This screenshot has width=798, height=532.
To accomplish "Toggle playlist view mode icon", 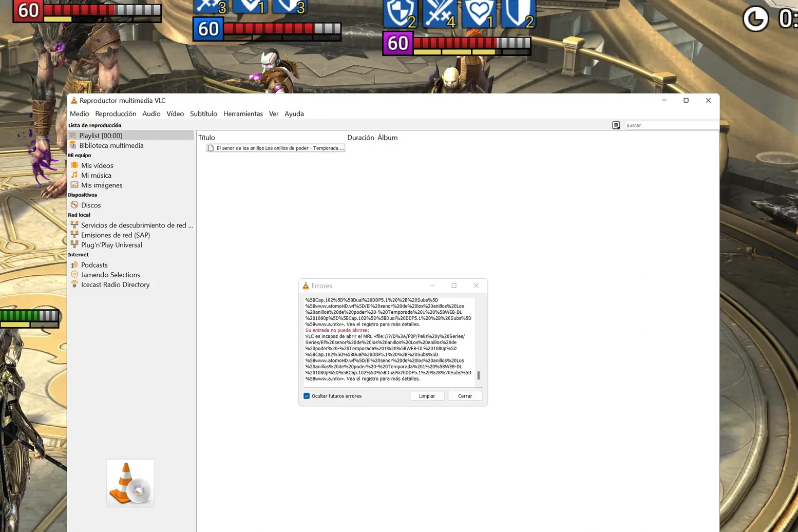I will 616,125.
